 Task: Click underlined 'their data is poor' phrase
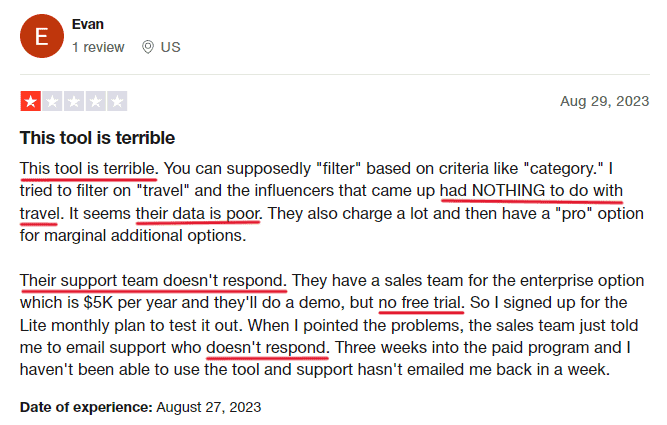coord(197,213)
